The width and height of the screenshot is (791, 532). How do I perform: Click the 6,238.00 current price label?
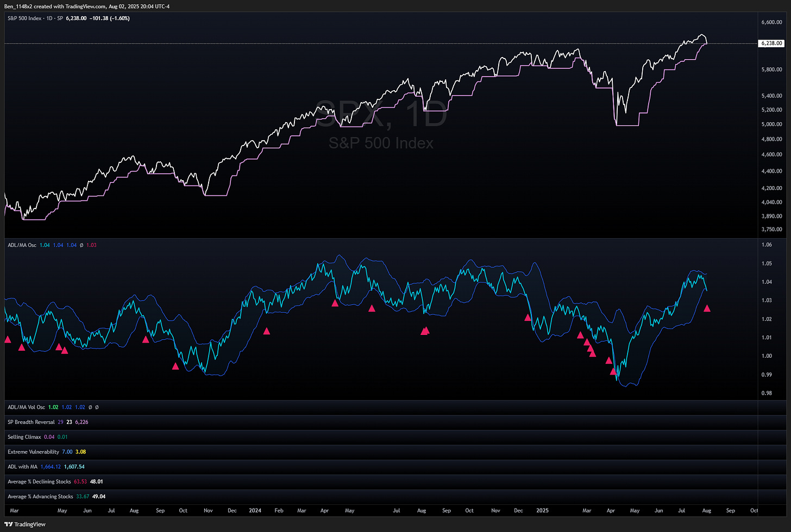(771, 43)
